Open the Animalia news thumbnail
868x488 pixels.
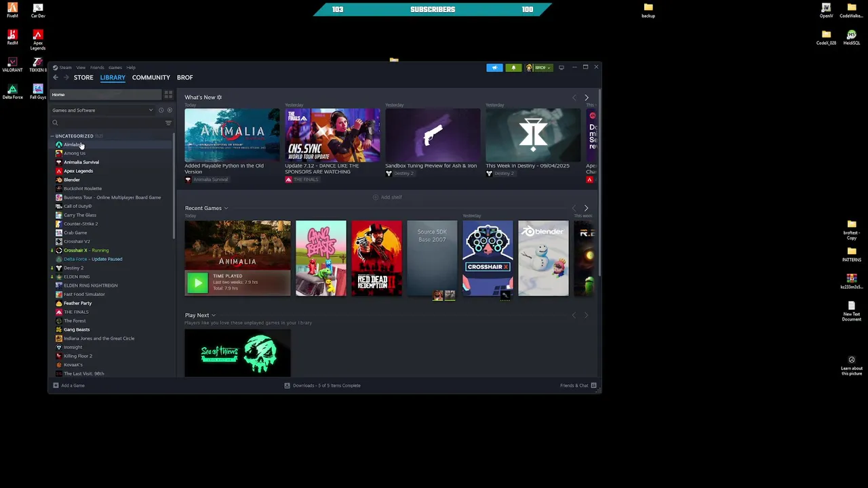[232, 135]
